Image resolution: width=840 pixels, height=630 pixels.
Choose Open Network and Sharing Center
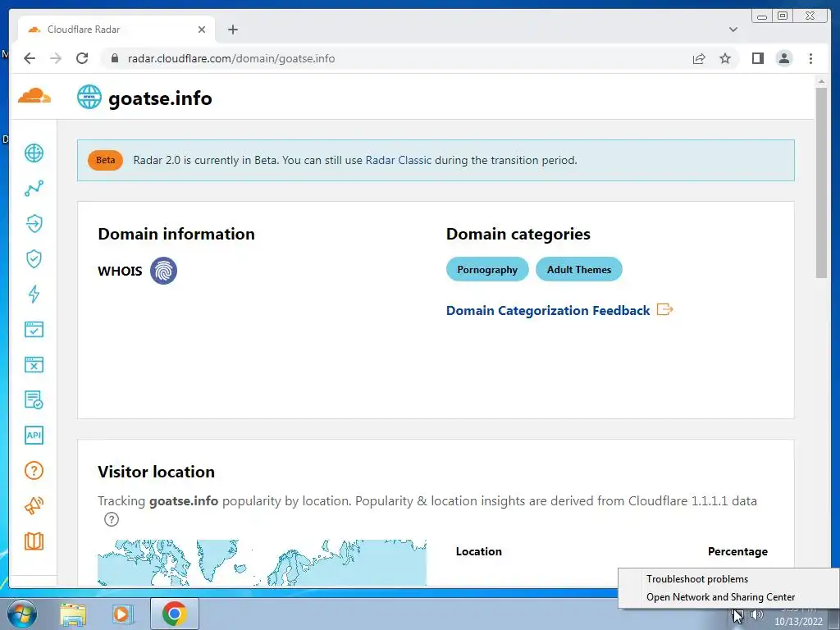point(720,597)
